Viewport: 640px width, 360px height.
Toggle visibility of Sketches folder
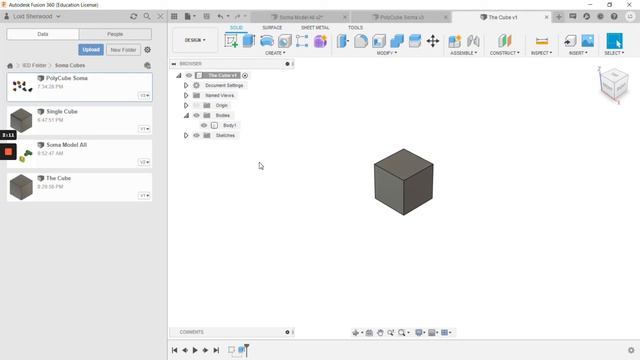tap(196, 136)
